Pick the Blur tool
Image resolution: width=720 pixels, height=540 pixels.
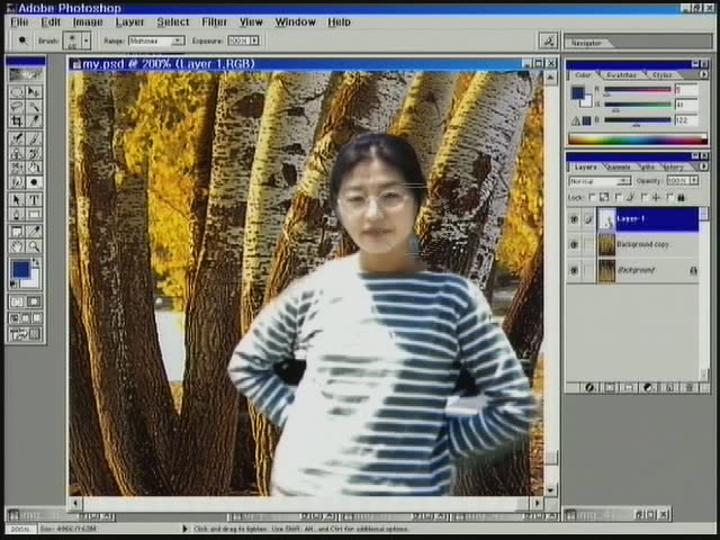click(17, 182)
